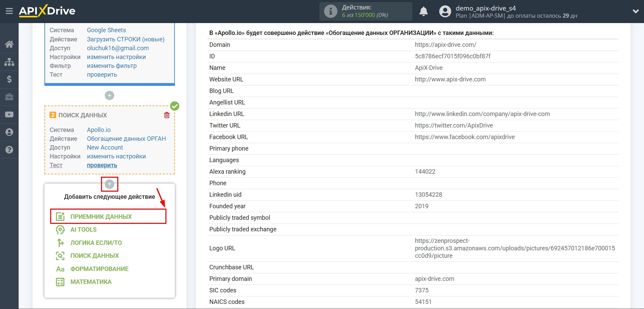Click the notifications bell icon

pos(423,12)
